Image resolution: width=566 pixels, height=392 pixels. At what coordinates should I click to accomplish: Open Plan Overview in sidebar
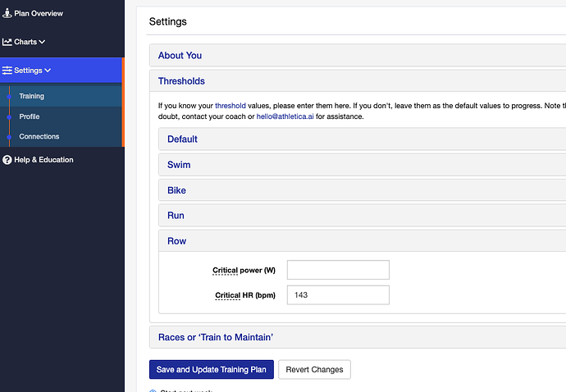(x=39, y=13)
